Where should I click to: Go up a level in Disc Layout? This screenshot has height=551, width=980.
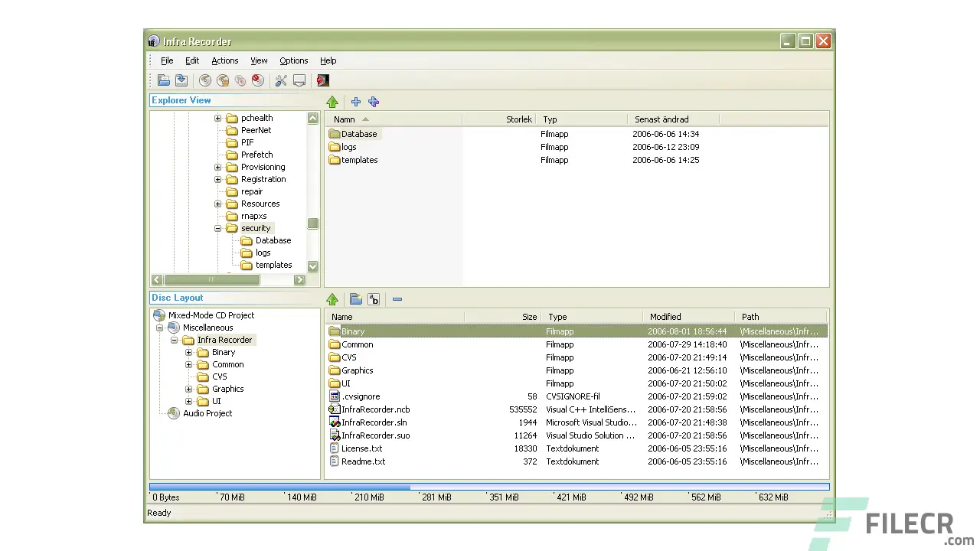pos(332,299)
